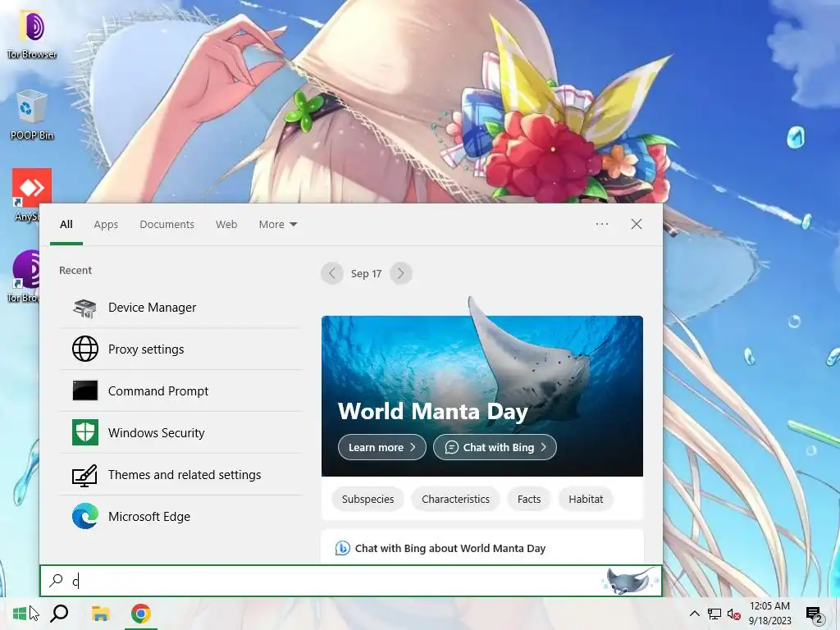Open Device Manager from recent list
This screenshot has width=840, height=630.
coord(180,308)
